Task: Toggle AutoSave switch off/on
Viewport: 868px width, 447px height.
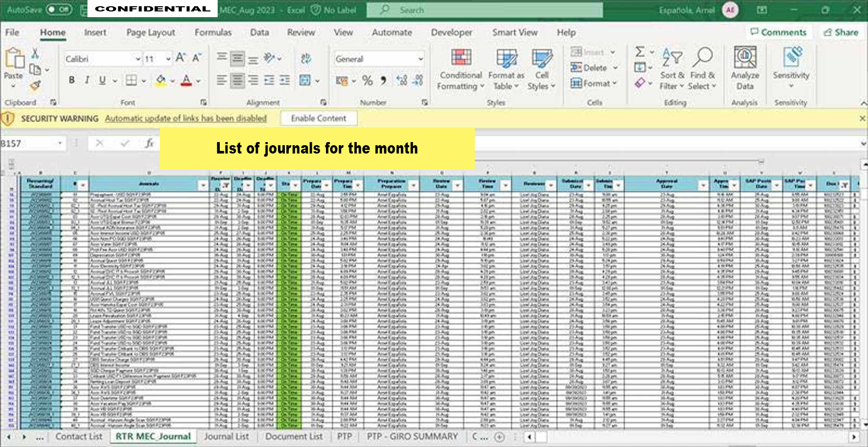Action: click(59, 9)
